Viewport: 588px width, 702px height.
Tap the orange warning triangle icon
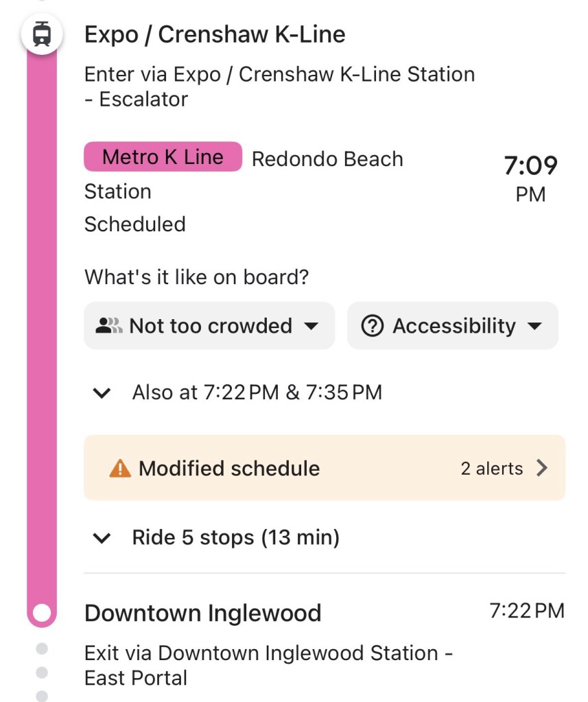tap(120, 469)
